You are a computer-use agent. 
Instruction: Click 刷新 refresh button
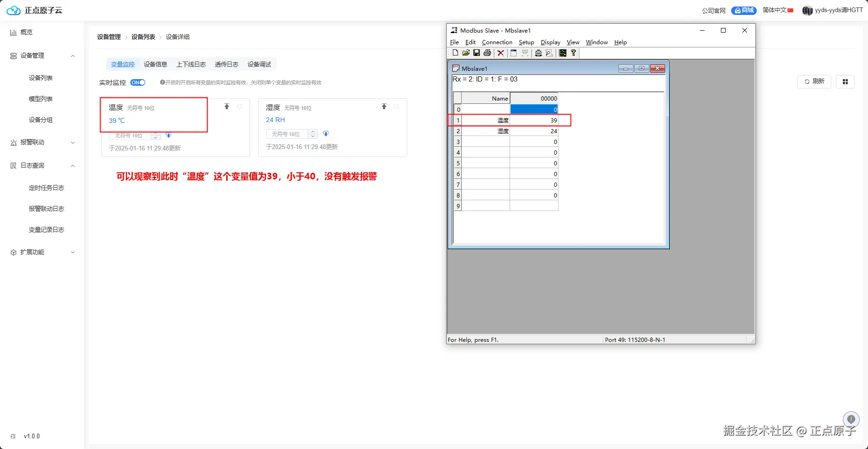[814, 82]
